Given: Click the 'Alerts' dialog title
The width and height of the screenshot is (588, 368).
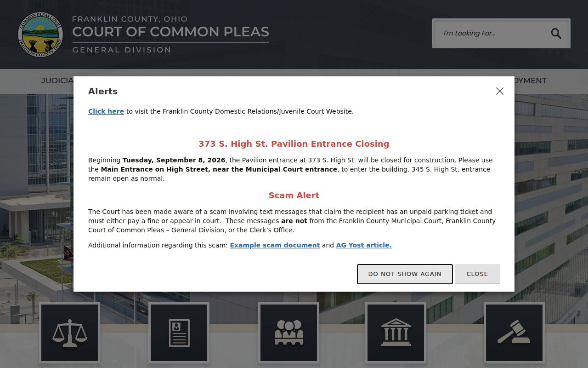Looking at the screenshot, I should pyautogui.click(x=103, y=91).
